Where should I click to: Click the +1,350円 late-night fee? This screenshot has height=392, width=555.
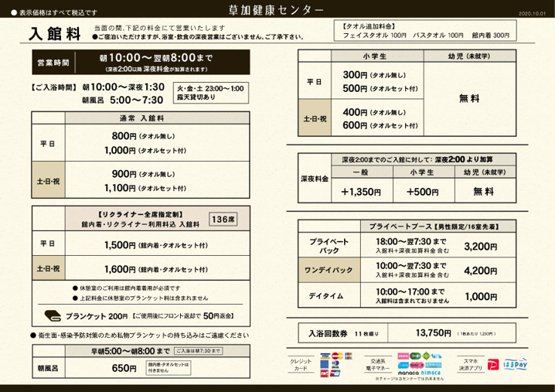tap(361, 192)
